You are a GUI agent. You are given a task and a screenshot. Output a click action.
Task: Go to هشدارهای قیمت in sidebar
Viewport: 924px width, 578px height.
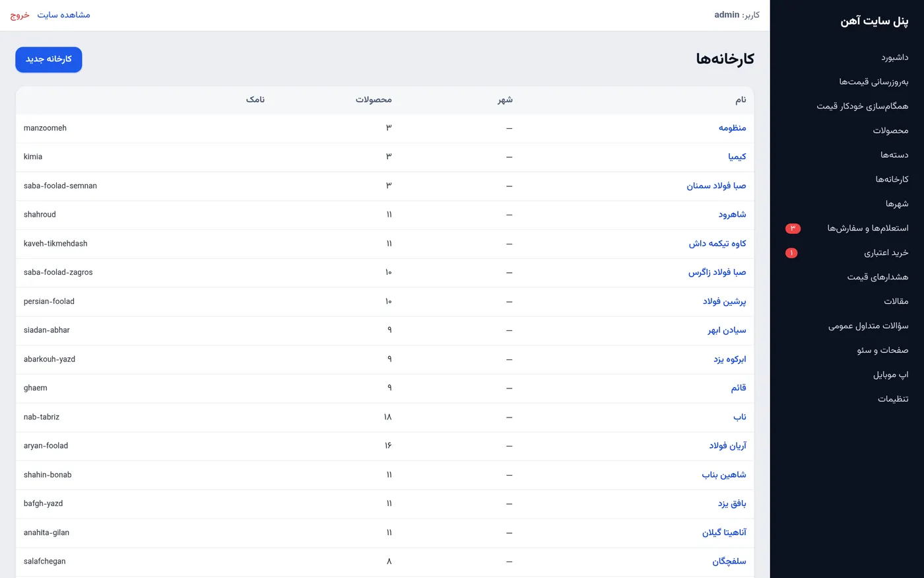pos(878,277)
